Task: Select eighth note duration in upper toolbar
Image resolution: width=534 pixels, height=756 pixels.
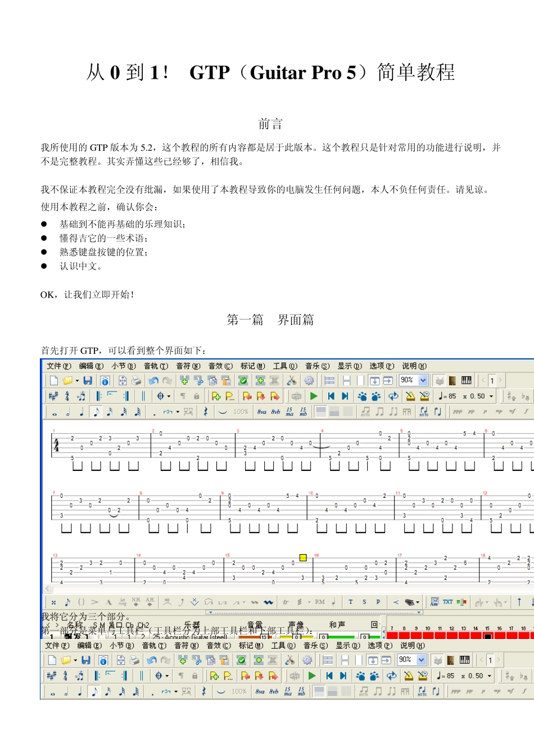Action: [x=96, y=412]
